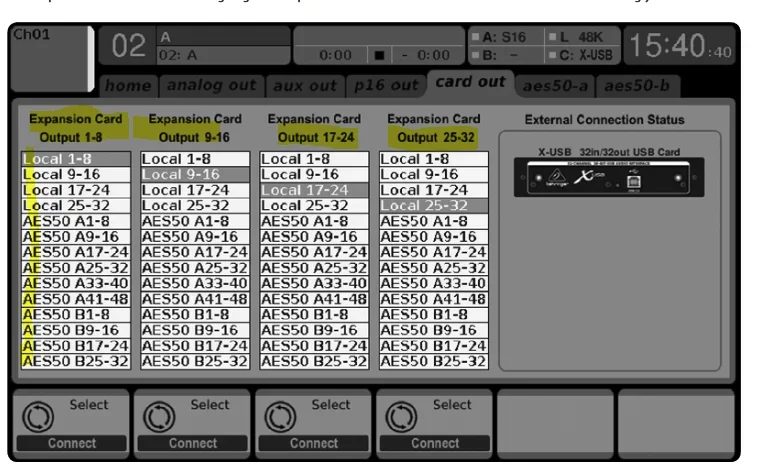Select AES50 B1-8 for Output 25-32

point(434,315)
